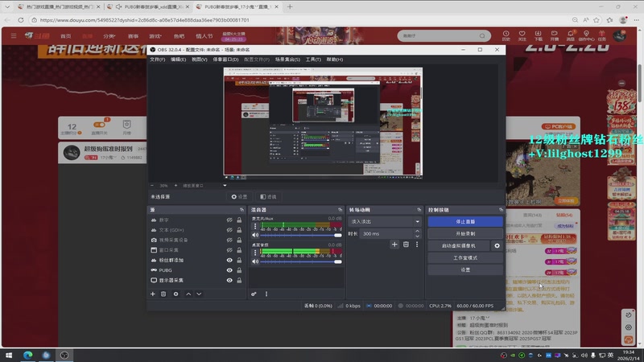The height and width of the screenshot is (362, 644).
Task: Click the 麦克风/Aux volume slider
Action: (300, 235)
